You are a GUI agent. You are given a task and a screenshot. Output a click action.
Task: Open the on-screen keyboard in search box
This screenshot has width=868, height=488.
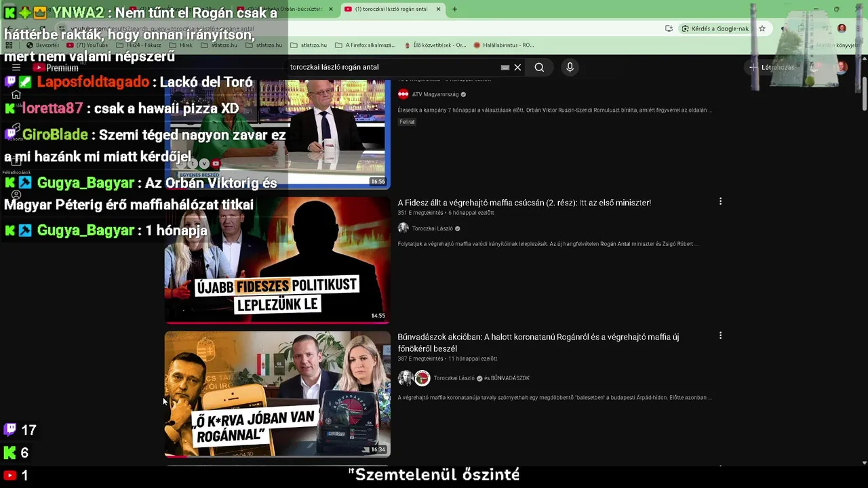505,67
